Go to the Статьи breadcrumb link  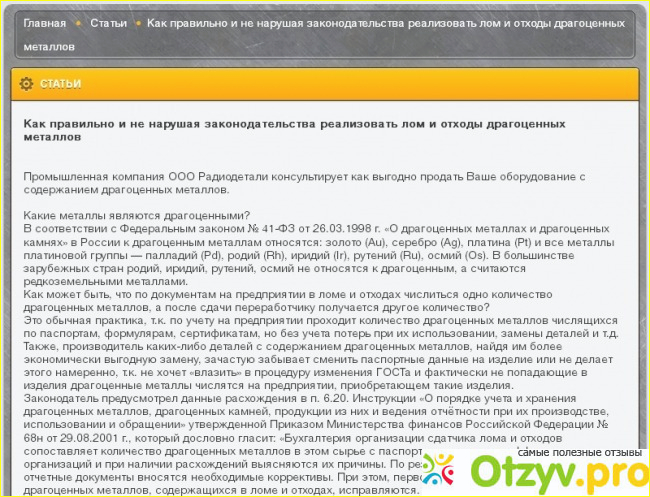point(108,23)
